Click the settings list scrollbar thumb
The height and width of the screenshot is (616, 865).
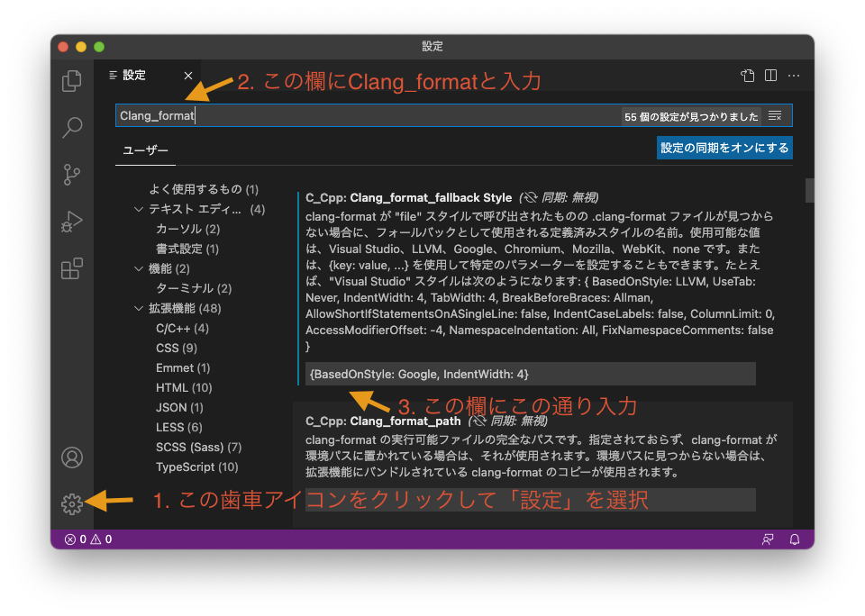809,190
